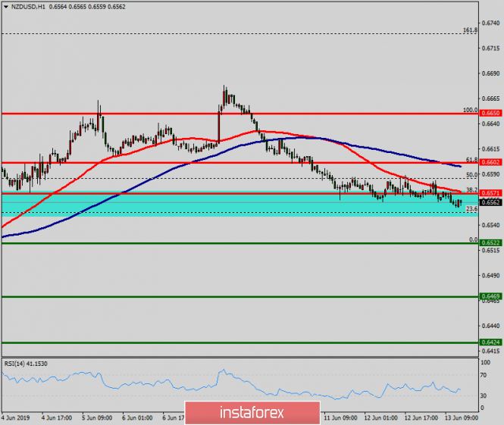
Task: Click the 0.6469 green price tag
Action: [489, 297]
